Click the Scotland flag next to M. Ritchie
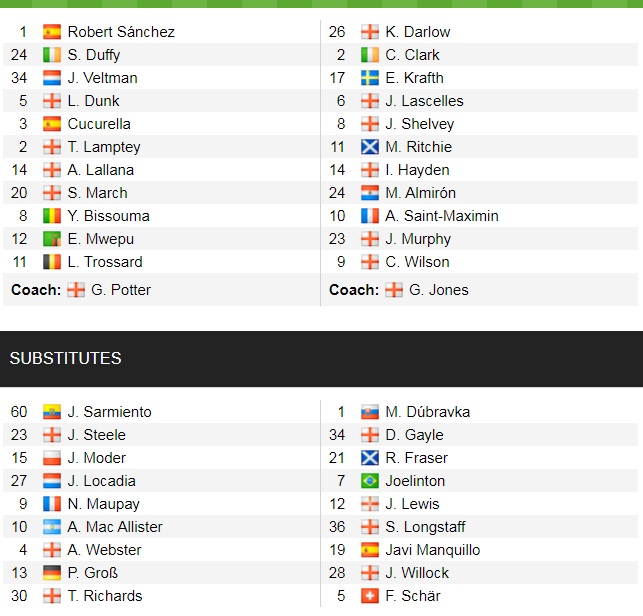Image resolution: width=643 pixels, height=616 pixels. pos(370,147)
